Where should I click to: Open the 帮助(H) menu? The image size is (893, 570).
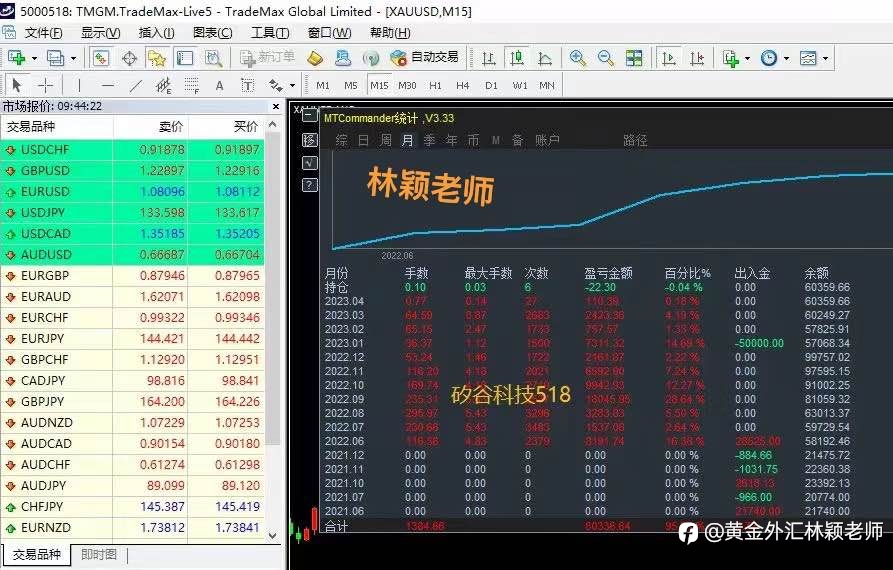390,33
